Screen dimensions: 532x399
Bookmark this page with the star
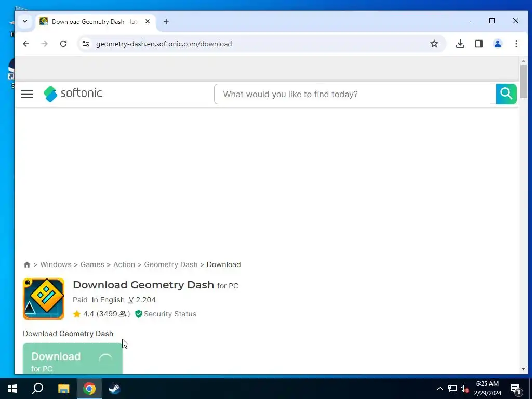coord(434,44)
